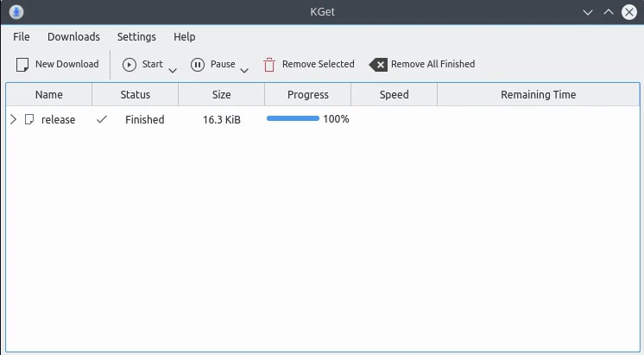The width and height of the screenshot is (644, 355).
Task: Click the Finished checkmark status icon
Action: tap(102, 119)
